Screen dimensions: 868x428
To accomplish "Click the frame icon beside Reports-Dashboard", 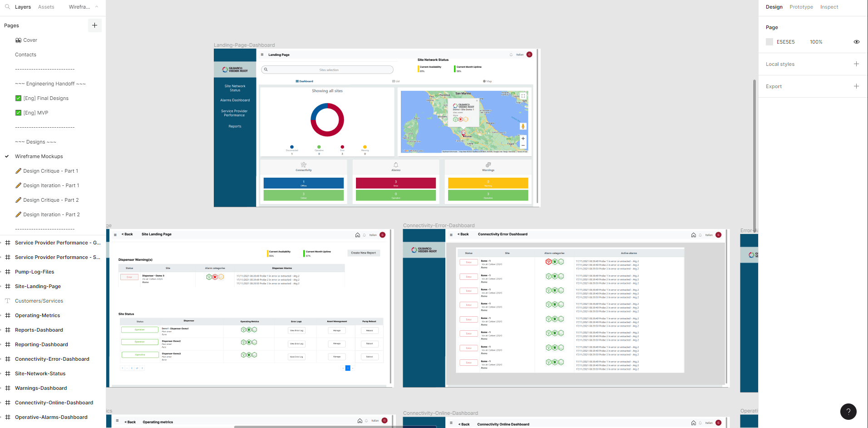I will pos(8,330).
